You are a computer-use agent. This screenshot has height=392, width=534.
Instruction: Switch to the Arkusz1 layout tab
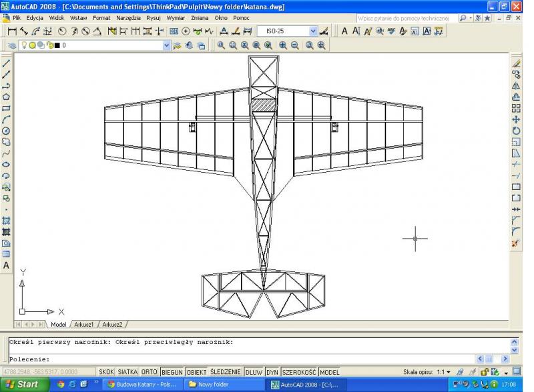[x=83, y=325]
